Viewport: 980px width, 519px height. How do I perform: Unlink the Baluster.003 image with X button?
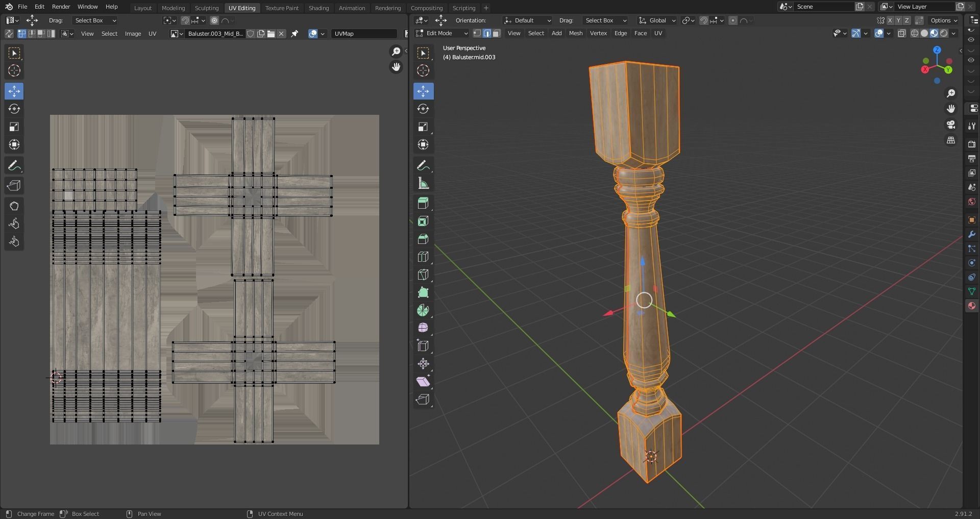(281, 34)
